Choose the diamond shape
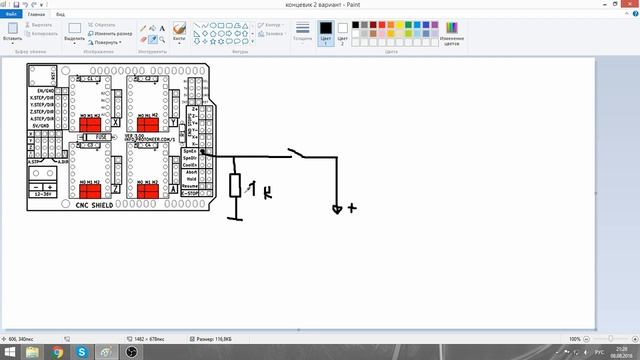The image size is (640, 360). click(204, 33)
